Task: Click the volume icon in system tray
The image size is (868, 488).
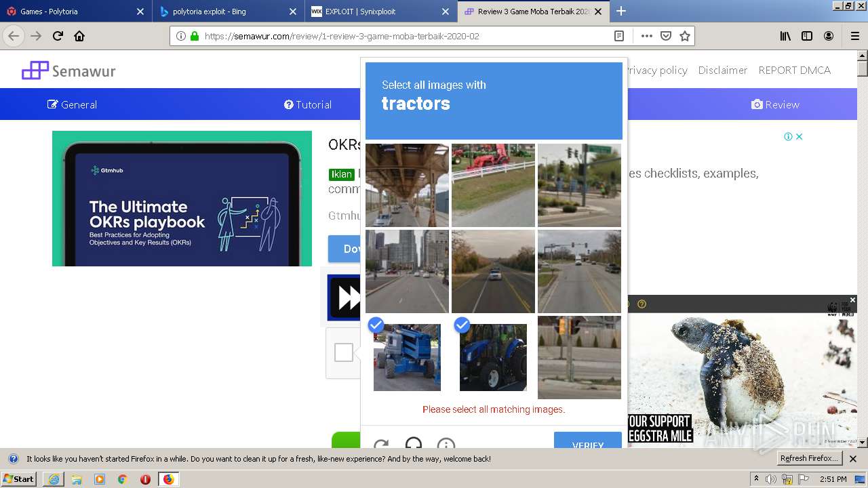Action: [x=771, y=479]
